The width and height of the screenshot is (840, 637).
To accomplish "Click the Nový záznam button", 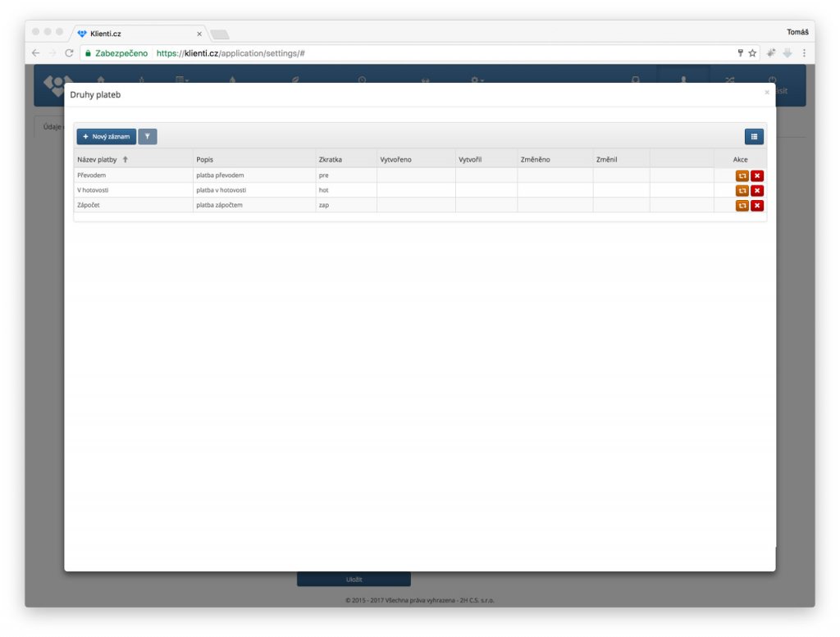I will pos(107,137).
